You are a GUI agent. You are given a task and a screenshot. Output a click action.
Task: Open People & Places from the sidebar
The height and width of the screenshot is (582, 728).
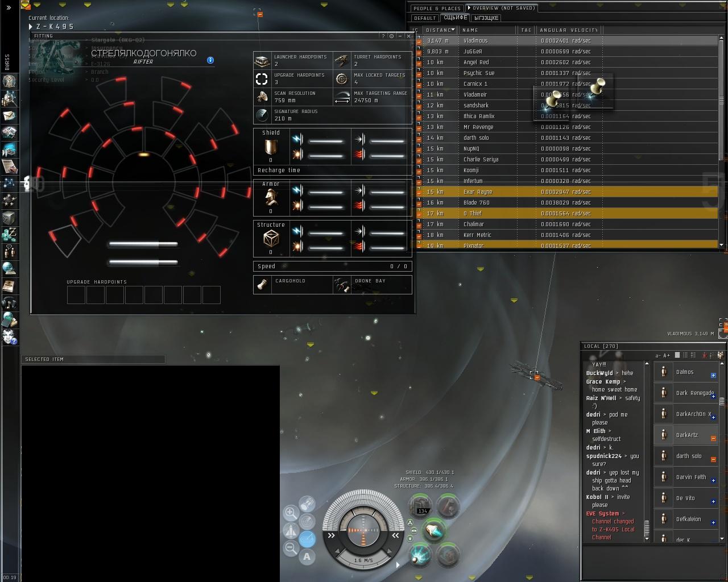[9, 98]
